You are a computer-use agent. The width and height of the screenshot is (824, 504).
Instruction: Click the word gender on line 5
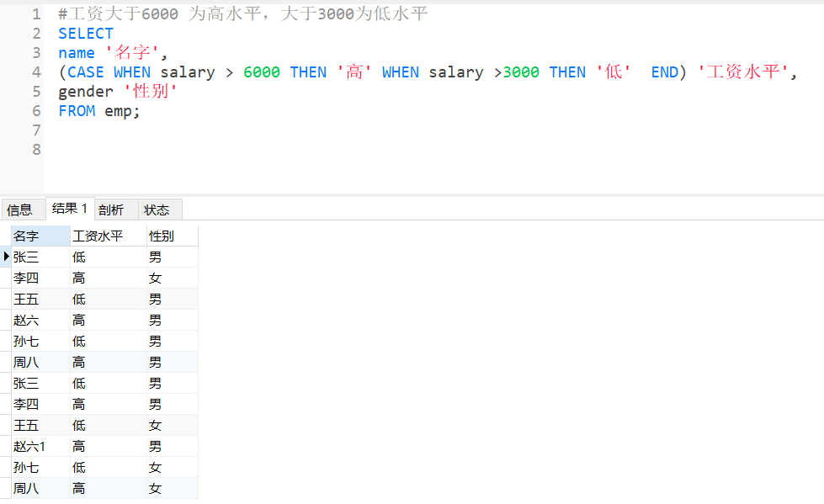[x=85, y=92]
